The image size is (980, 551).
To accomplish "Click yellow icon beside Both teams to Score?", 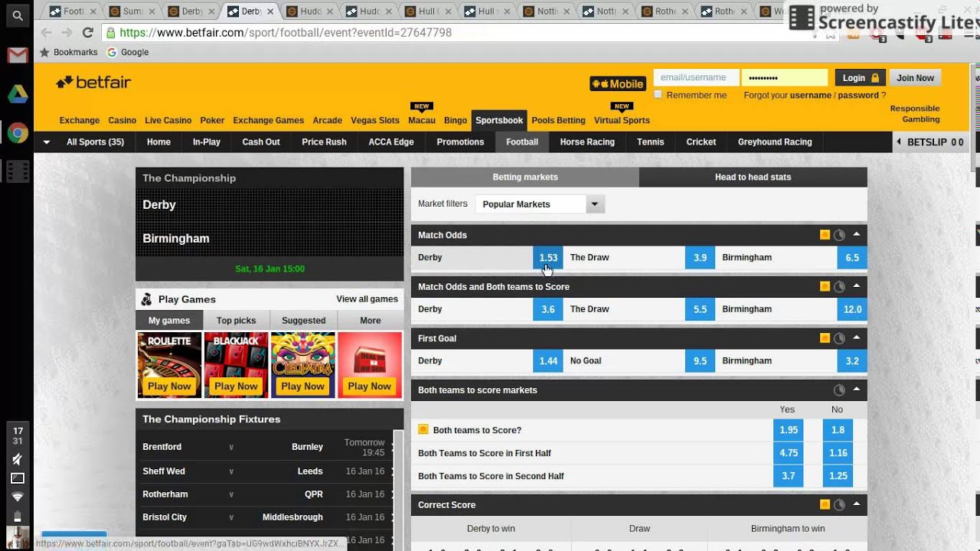I will pyautogui.click(x=423, y=429).
